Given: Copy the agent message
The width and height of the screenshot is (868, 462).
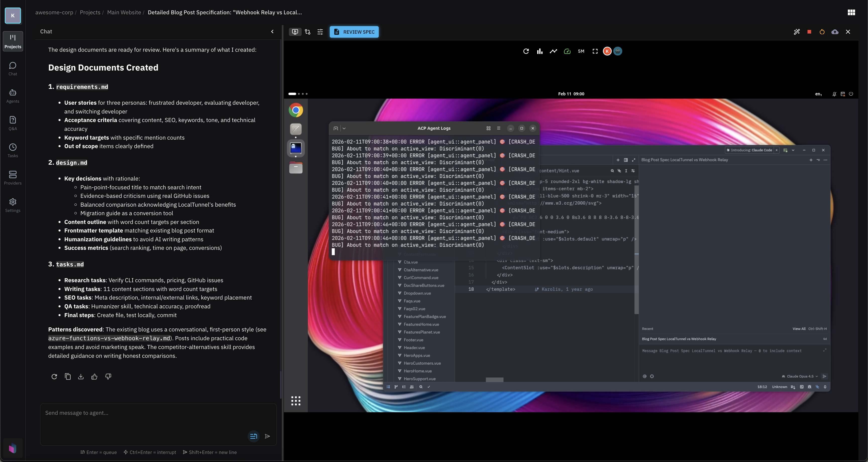Looking at the screenshot, I should pyautogui.click(x=68, y=377).
